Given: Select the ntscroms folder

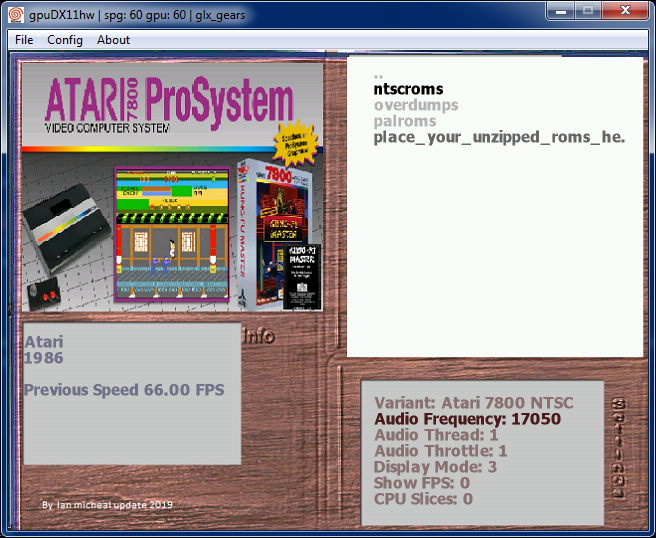Looking at the screenshot, I should [408, 89].
